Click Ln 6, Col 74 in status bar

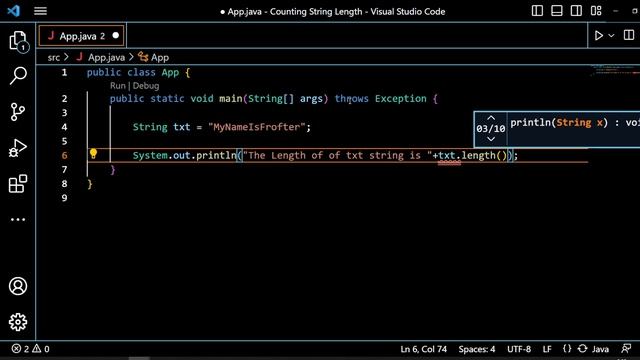coord(423,349)
